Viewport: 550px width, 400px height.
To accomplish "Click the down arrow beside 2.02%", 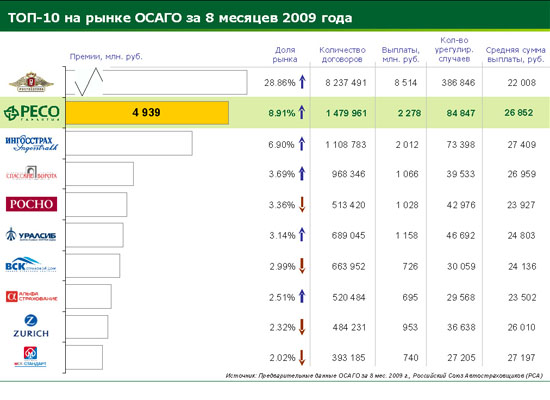I will point(302,358).
